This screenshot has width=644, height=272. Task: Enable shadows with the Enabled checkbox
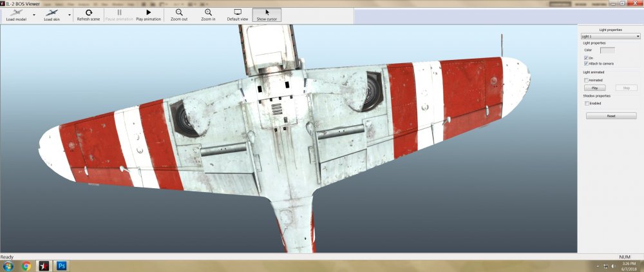(586, 103)
